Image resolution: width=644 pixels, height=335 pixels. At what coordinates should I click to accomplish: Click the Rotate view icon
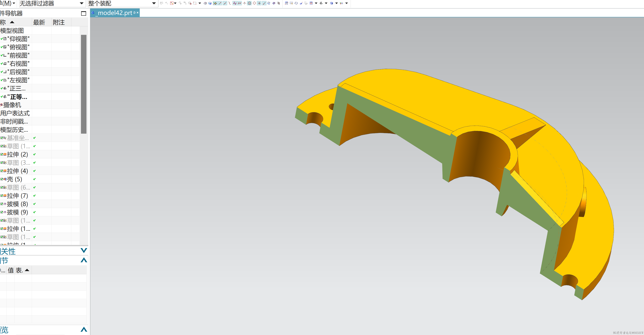click(296, 3)
